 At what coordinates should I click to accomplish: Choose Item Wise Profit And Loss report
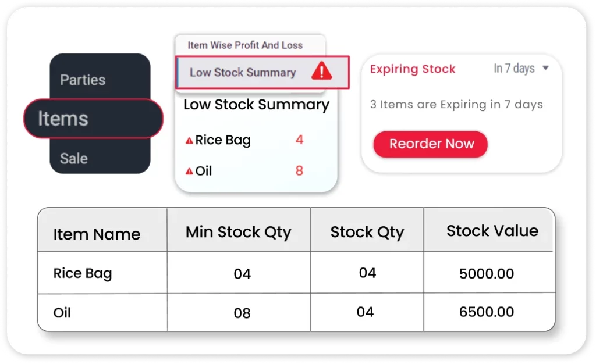point(245,45)
